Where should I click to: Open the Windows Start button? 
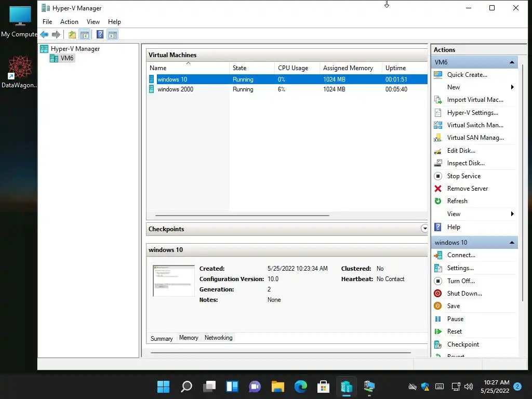[163, 387]
